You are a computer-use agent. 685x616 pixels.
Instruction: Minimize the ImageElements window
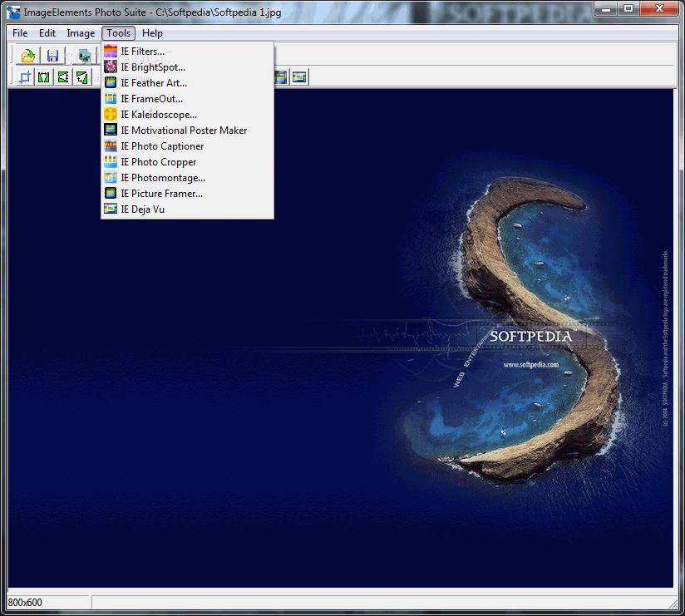606,9
